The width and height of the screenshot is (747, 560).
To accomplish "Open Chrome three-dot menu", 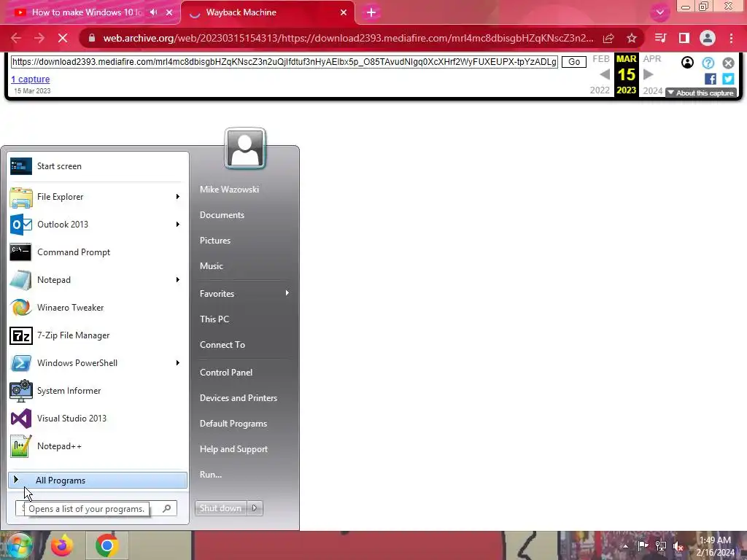I will pos(731,38).
